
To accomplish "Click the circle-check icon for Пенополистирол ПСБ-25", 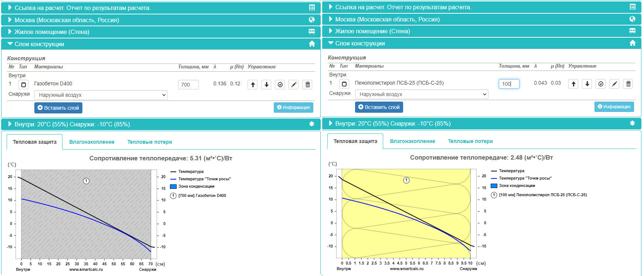I will (601, 84).
